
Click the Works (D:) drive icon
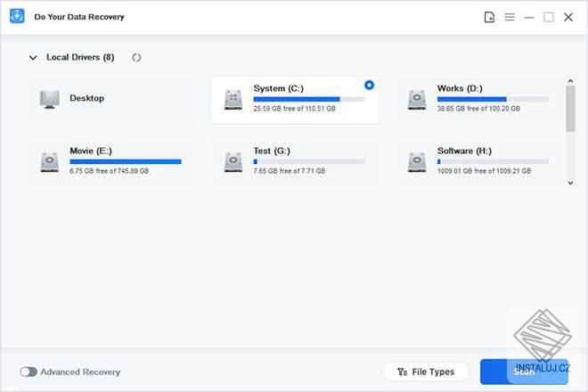tap(417, 100)
